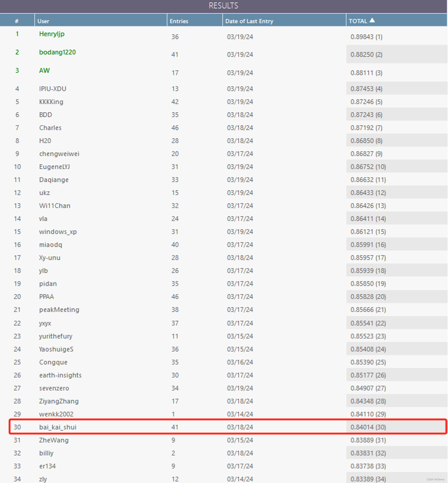The width and height of the screenshot is (448, 483).
Task: Click the User column header
Action: 43,21
